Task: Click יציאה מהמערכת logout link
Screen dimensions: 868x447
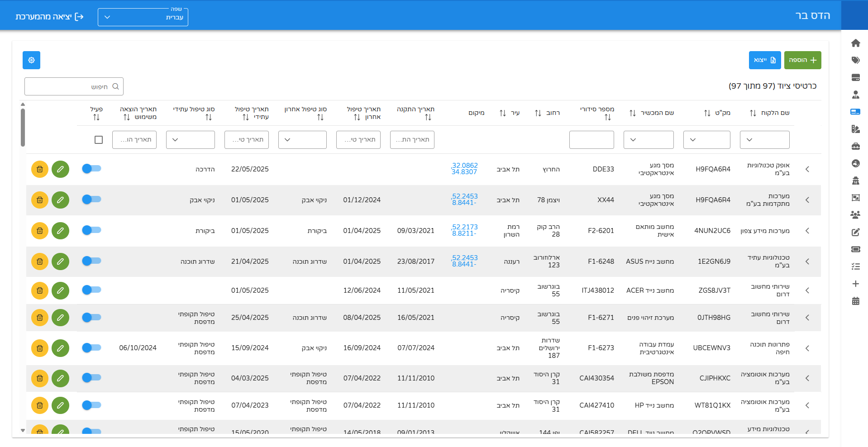Action: [49, 17]
